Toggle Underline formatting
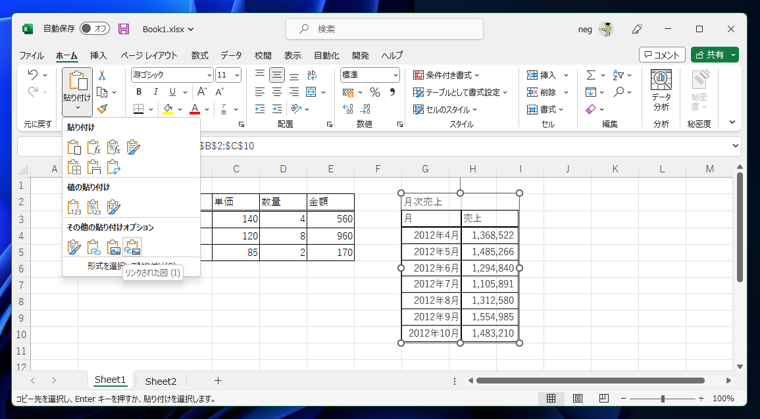 coord(172,92)
